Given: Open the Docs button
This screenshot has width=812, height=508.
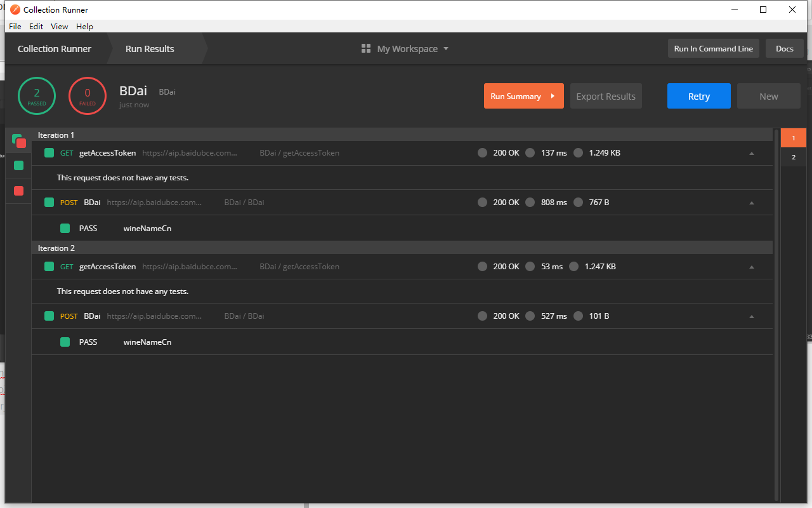Looking at the screenshot, I should click(785, 49).
